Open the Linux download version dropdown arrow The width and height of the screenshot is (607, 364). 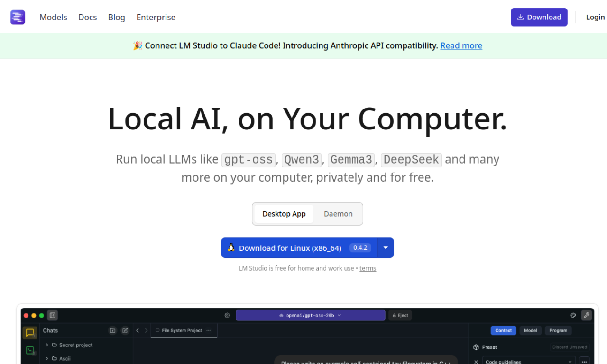[385, 247]
